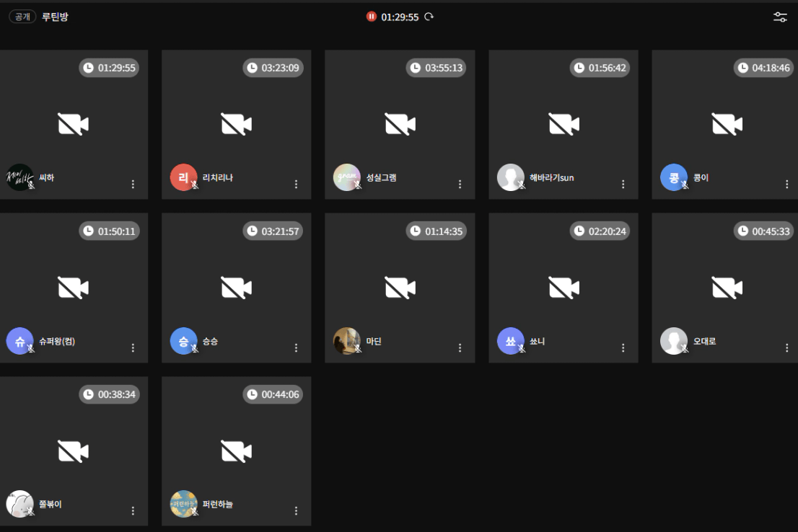Click the 01:50:11 timer badge
Viewport: 798px width, 532px height.
click(110, 231)
